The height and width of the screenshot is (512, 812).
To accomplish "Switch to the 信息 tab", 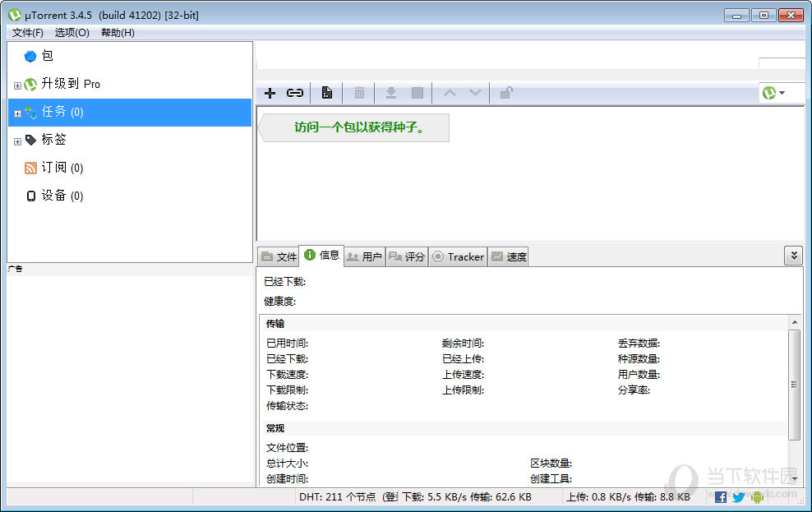I will tap(321, 256).
